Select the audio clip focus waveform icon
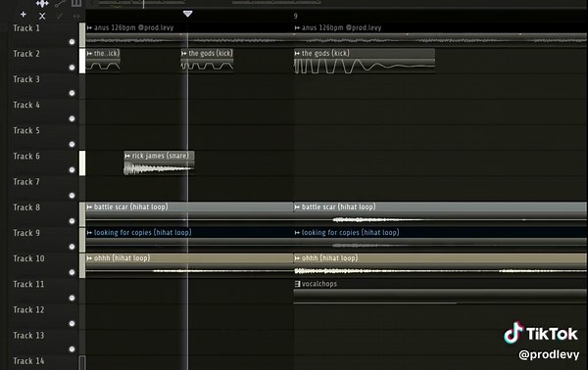This screenshot has height=370, width=588. 42,3
